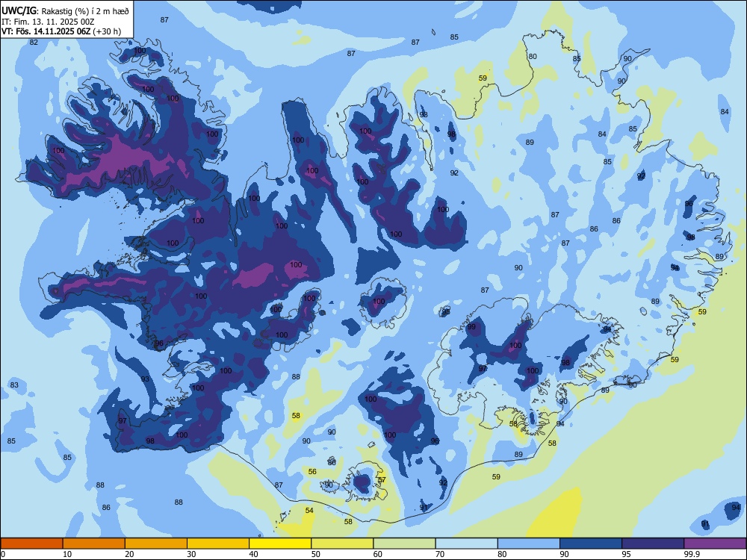Choose the 70–80 pale blue legend swatch
Screen dimensions: 747x560
pos(466,544)
